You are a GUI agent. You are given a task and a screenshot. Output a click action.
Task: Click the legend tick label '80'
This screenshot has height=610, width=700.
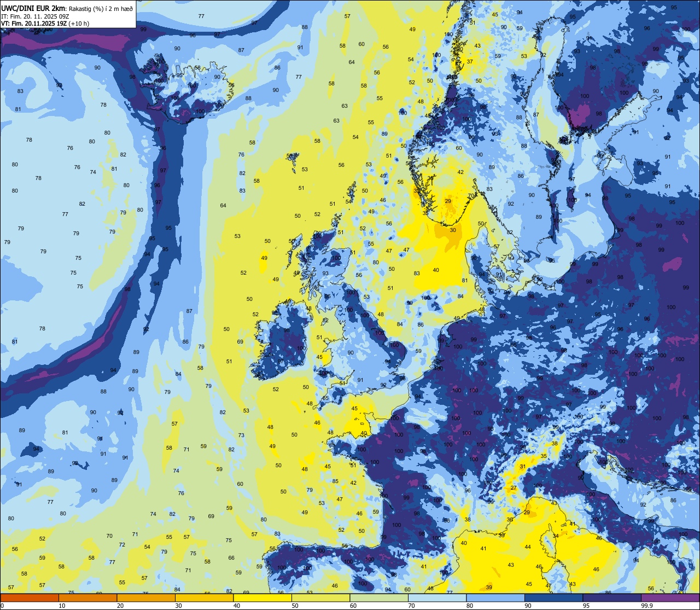(470, 606)
